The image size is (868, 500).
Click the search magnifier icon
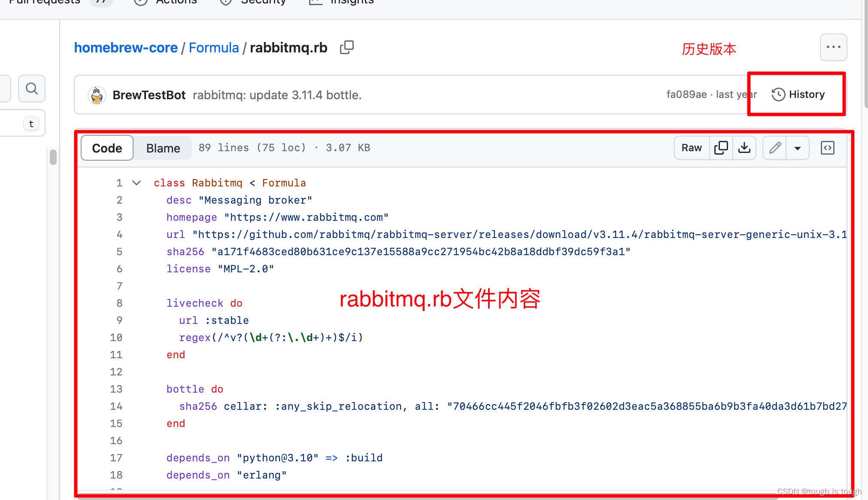tap(32, 88)
